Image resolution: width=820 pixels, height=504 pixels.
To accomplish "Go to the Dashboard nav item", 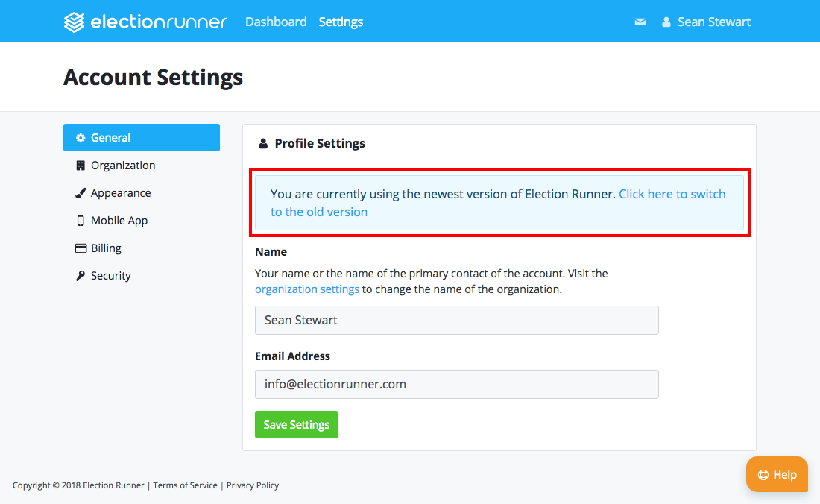I will pyautogui.click(x=276, y=22).
